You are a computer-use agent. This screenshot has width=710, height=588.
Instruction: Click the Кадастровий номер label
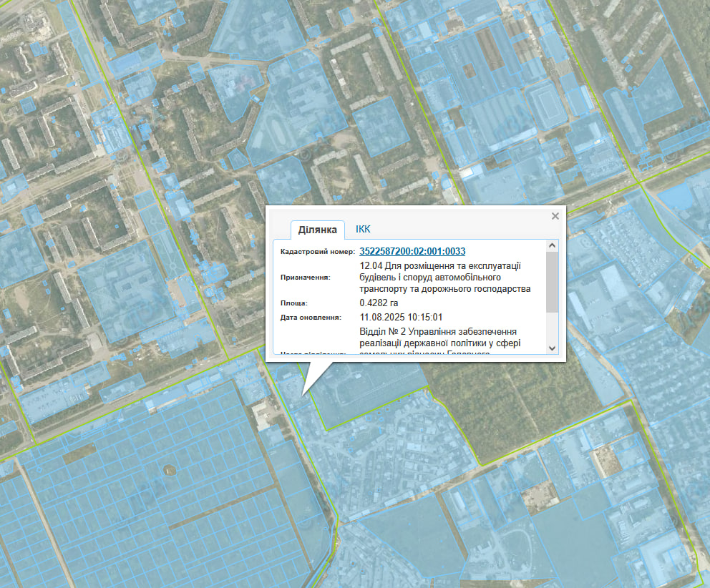(x=317, y=252)
